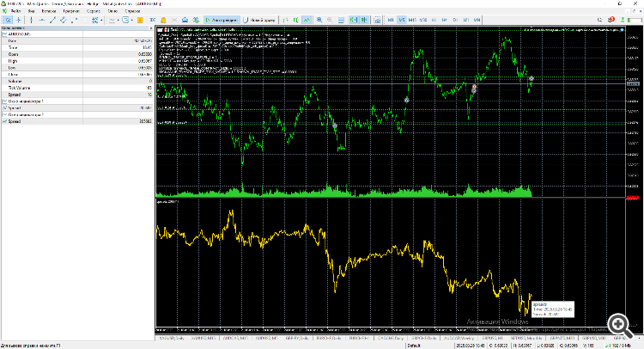Toggle chart auto-scroll button
The height and width of the screenshot is (349, 644).
coord(353,20)
